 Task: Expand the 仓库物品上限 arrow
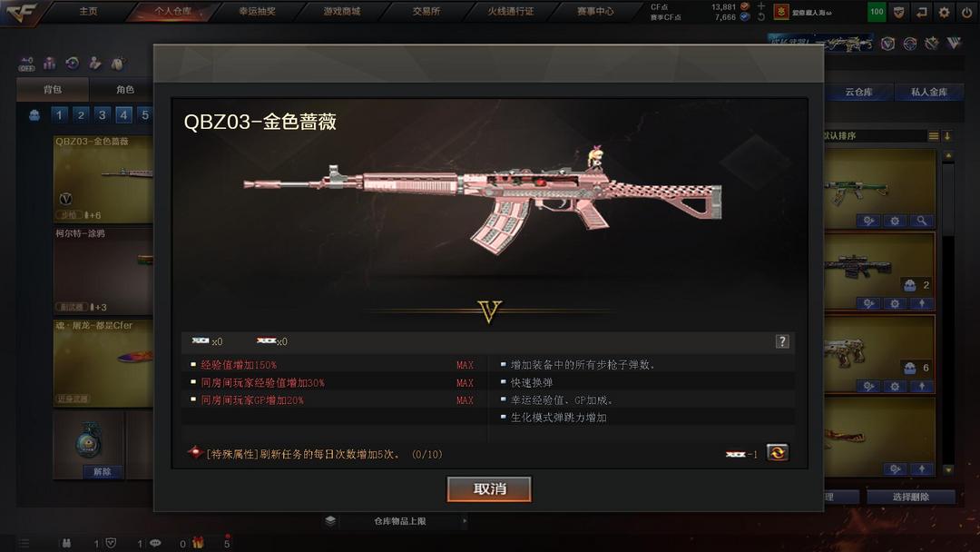click(465, 521)
